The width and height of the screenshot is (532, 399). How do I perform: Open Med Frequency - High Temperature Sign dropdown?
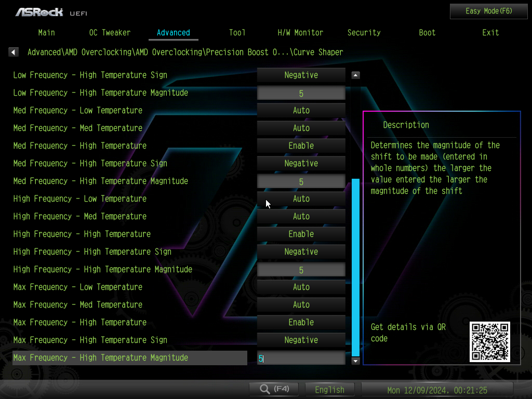[x=301, y=163]
